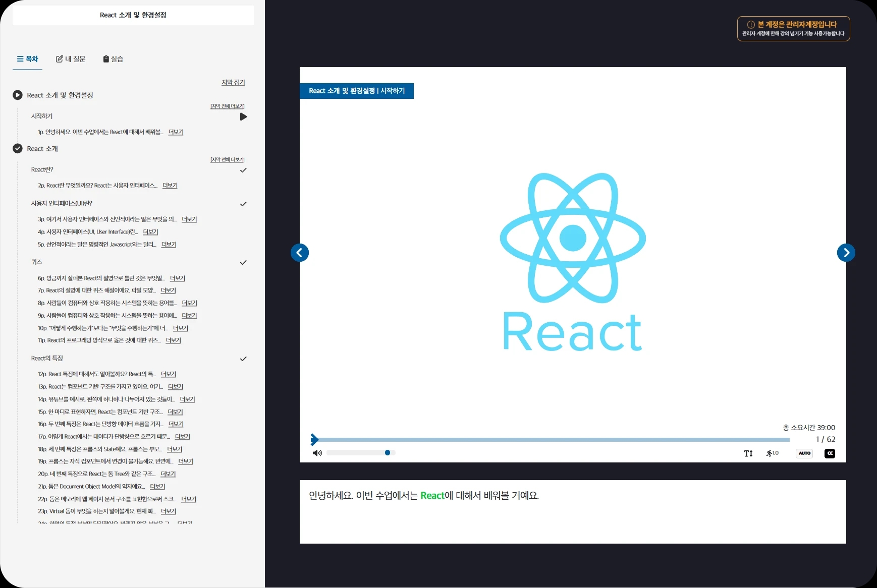877x588 pixels.
Task: Click check circle icon beside React 소개
Action: pos(18,148)
